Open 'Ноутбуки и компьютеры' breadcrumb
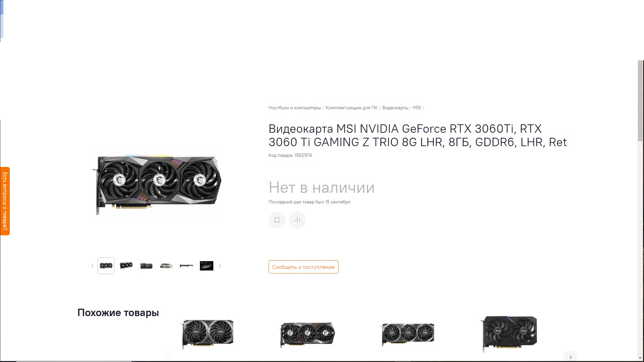This screenshot has width=644, height=362. click(294, 108)
